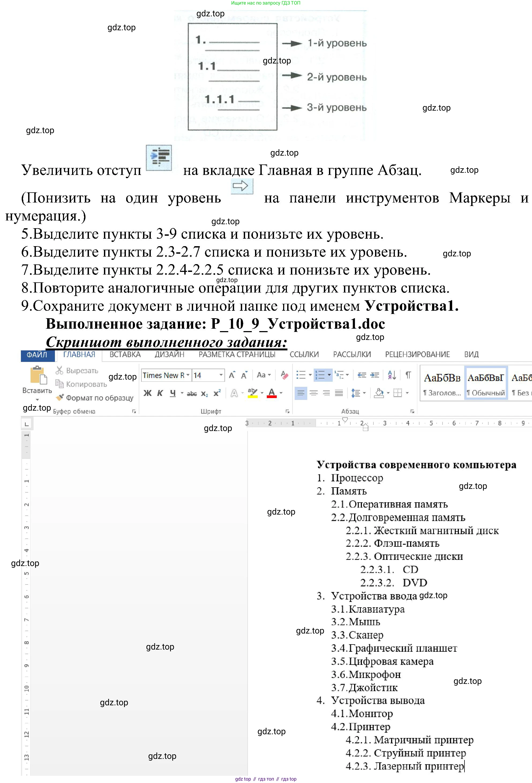
Task: Click the Increase Indent icon in ribbon
Action: pyautogui.click(x=375, y=375)
